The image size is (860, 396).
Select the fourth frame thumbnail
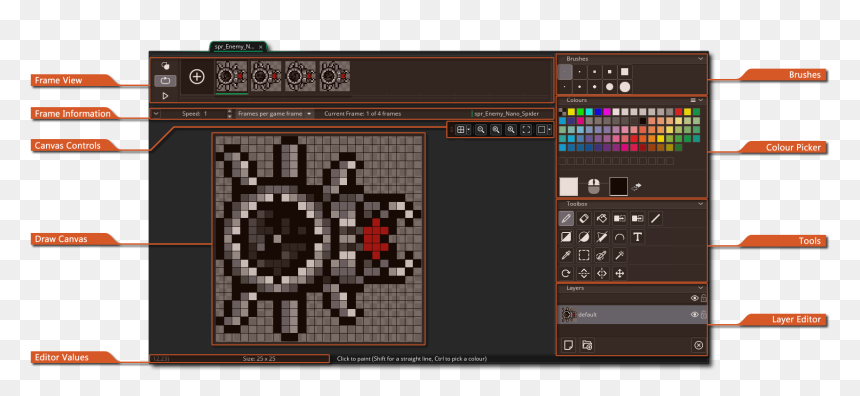tap(335, 76)
